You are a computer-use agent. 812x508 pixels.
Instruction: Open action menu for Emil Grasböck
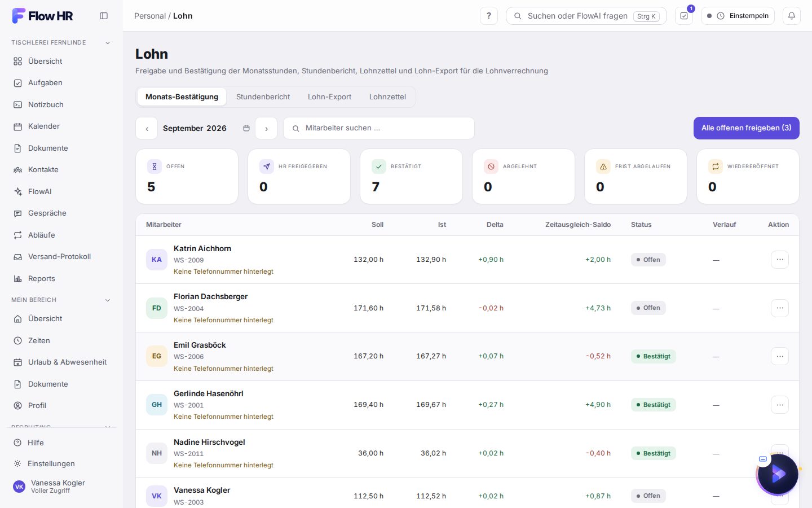click(780, 356)
